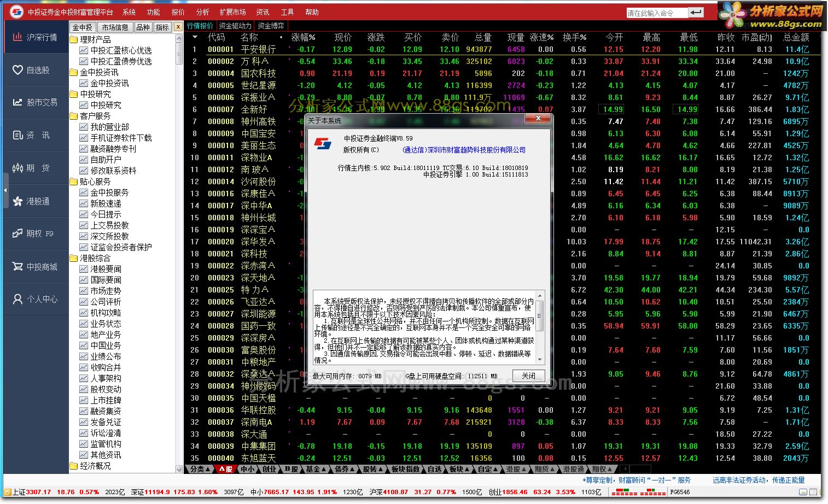The width and height of the screenshot is (828, 504).
Task: Switch to the 资金博弈 tab
Action: (x=271, y=26)
